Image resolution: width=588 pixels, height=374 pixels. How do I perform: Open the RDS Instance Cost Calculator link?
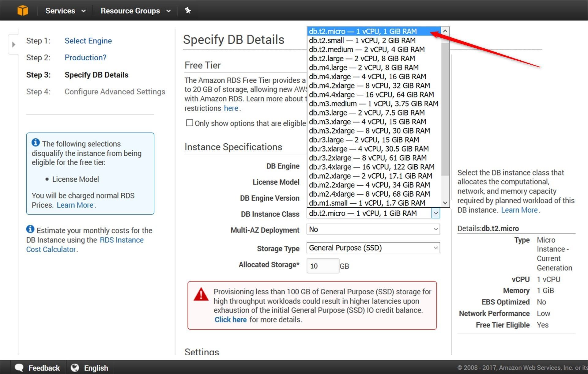85,244
